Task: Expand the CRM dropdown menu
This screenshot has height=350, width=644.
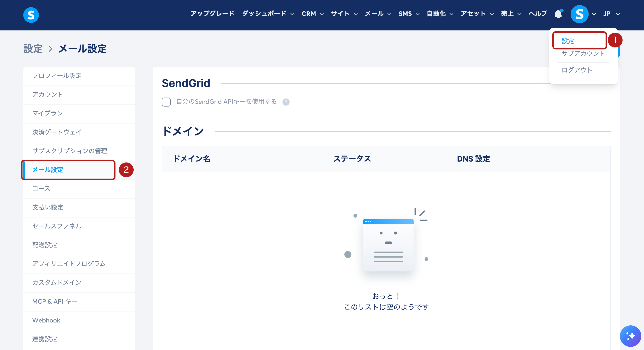Action: click(x=312, y=14)
